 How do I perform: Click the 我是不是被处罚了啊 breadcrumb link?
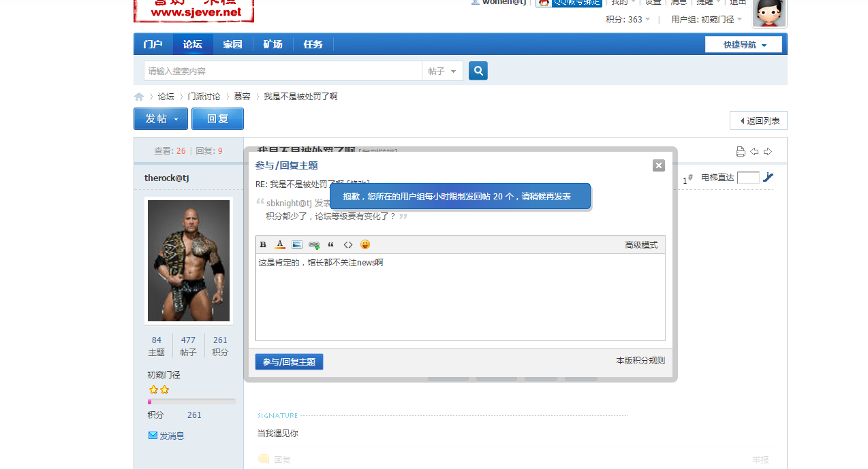coord(300,97)
